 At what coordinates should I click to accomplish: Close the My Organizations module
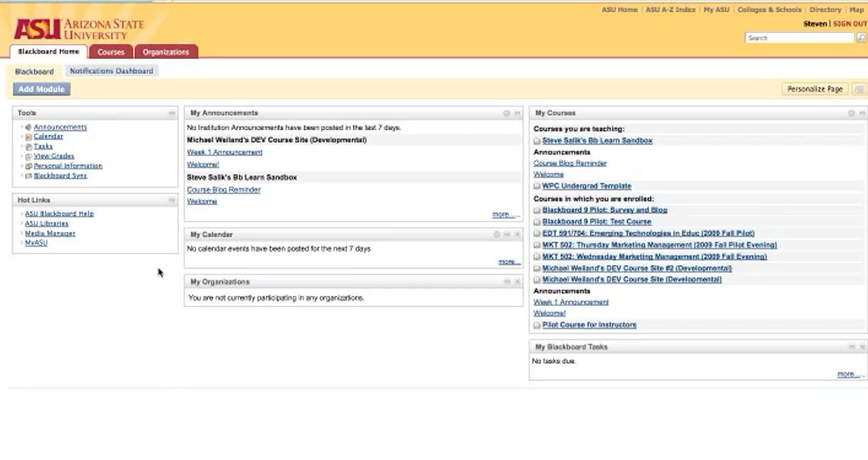[517, 281]
